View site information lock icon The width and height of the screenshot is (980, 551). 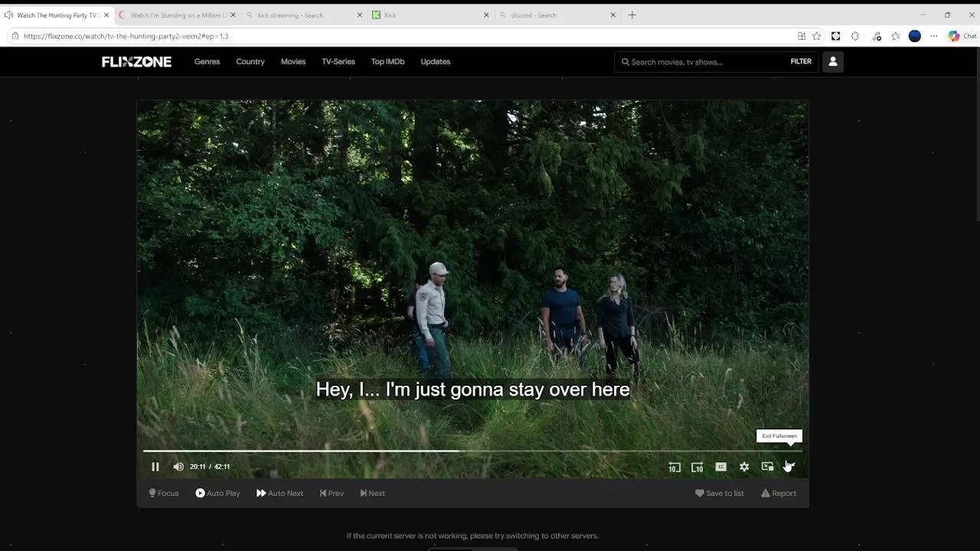tap(15, 36)
